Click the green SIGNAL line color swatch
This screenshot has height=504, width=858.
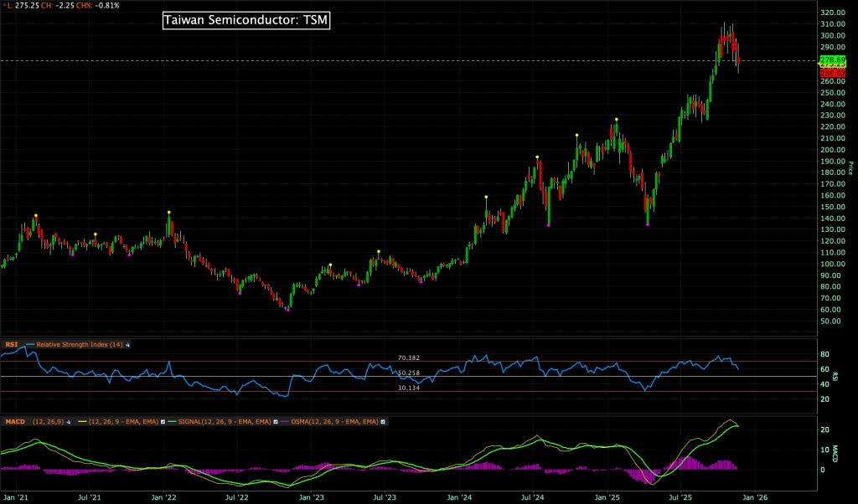tap(172, 422)
